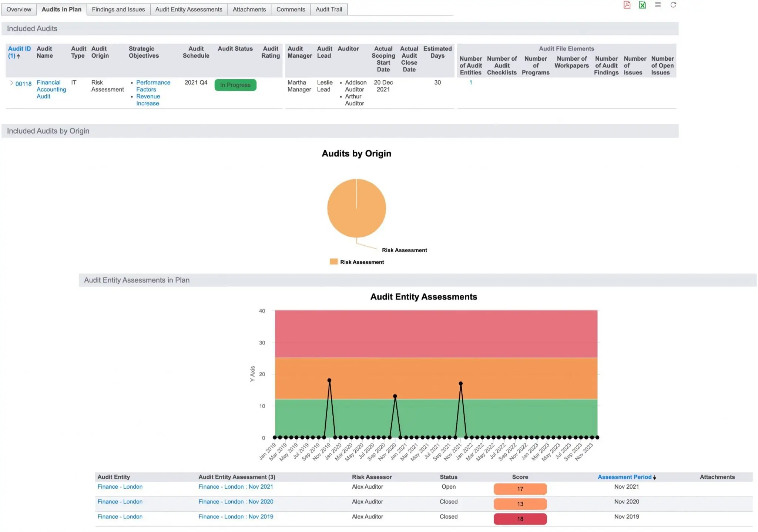This screenshot has width=758, height=532.
Task: Expand the row for audit 00118
Action: pos(11,83)
